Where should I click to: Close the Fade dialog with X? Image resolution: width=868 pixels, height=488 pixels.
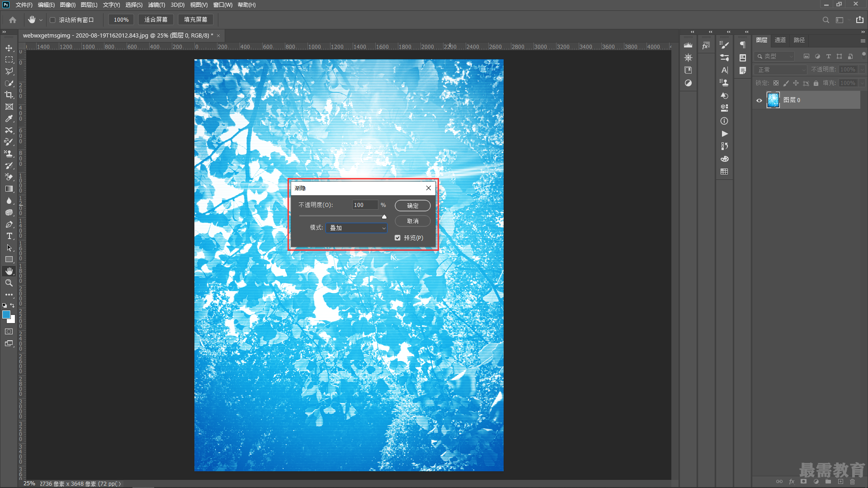click(429, 188)
